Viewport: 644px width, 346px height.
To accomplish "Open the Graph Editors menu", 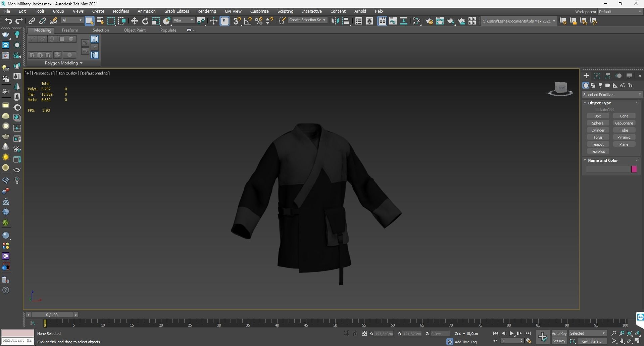I will (177, 11).
